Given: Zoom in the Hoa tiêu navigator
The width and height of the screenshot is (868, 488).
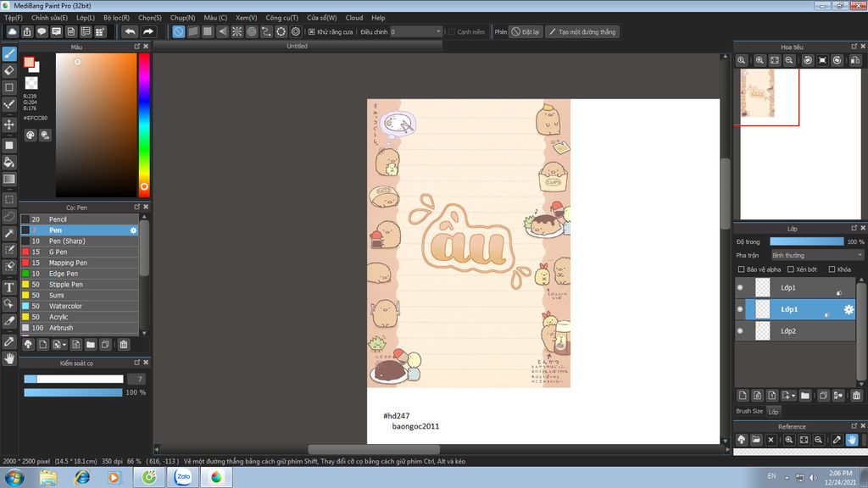Looking at the screenshot, I should click(x=759, y=60).
